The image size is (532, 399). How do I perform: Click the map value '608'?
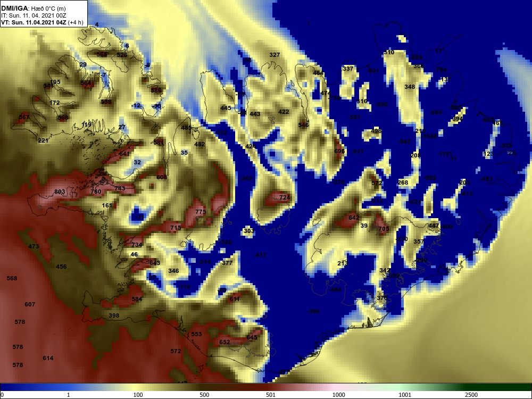point(162,177)
